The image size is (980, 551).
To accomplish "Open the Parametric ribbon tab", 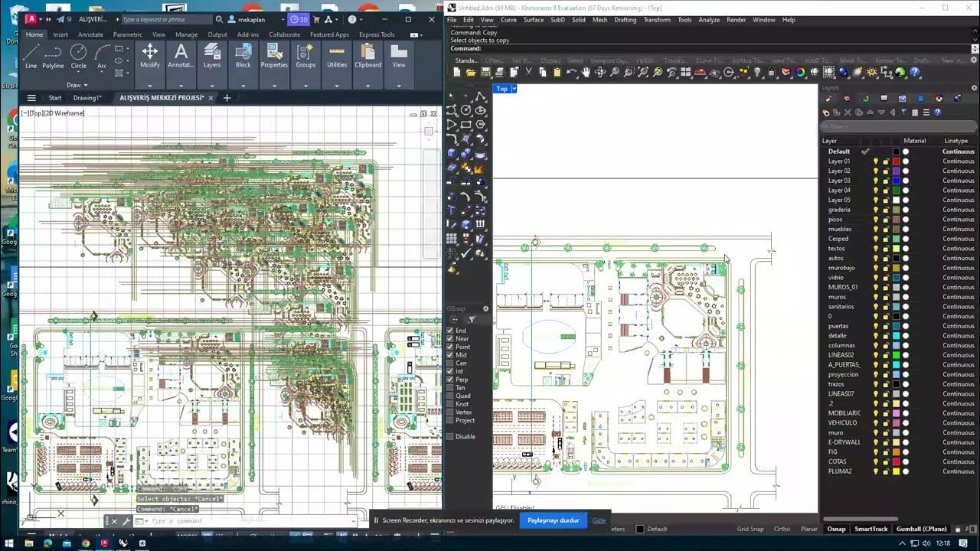I will (127, 34).
